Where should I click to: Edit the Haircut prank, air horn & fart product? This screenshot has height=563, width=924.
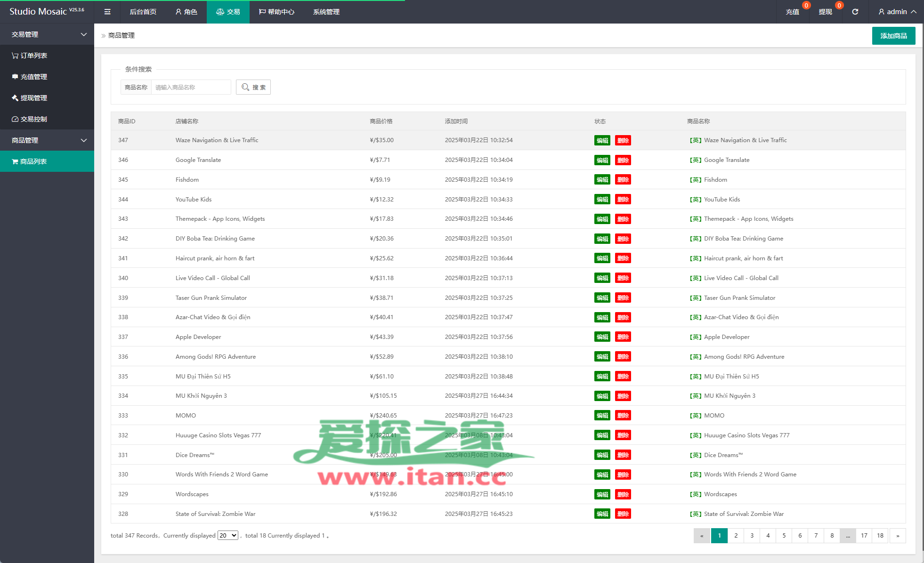602,258
